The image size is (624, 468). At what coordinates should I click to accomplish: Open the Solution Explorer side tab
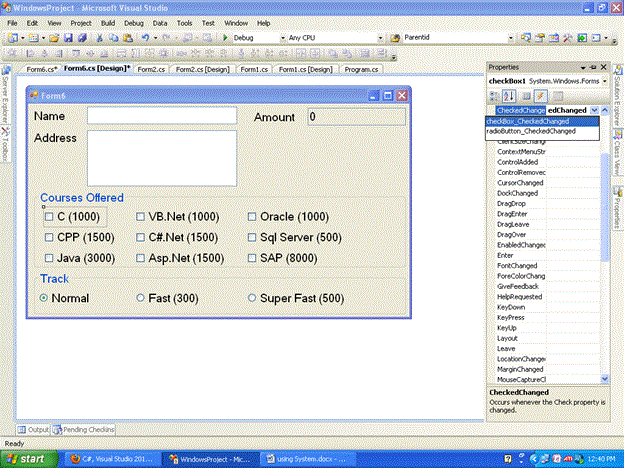[x=618, y=95]
